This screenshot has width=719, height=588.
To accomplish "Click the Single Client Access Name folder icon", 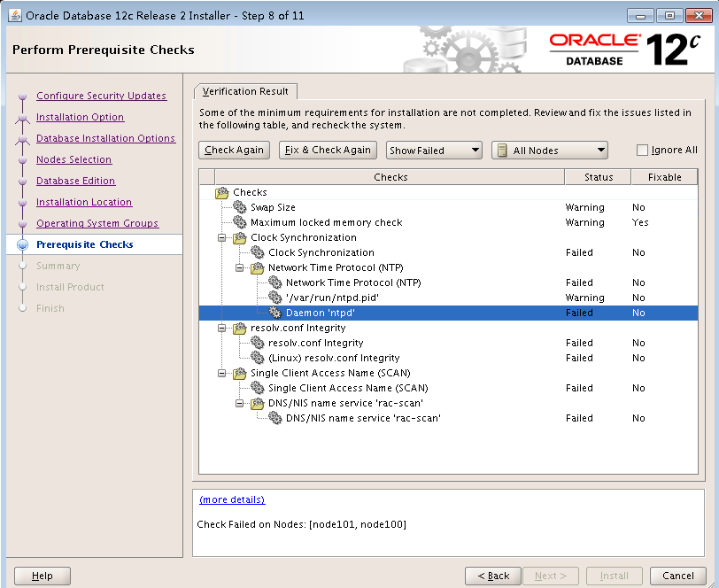I will click(x=240, y=373).
